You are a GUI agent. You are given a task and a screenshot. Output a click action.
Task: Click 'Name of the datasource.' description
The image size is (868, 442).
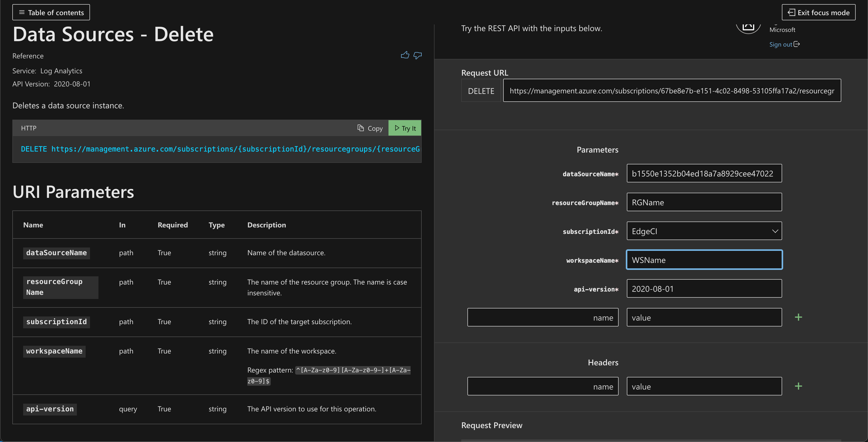click(x=286, y=253)
